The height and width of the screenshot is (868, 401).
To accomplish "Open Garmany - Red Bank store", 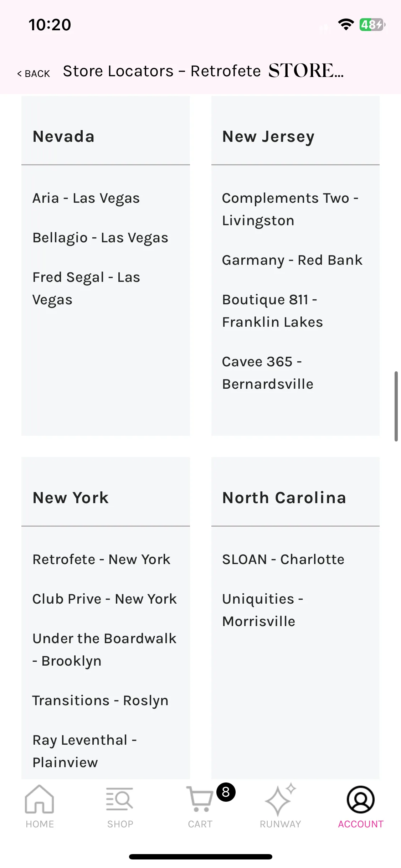I will [x=292, y=260].
